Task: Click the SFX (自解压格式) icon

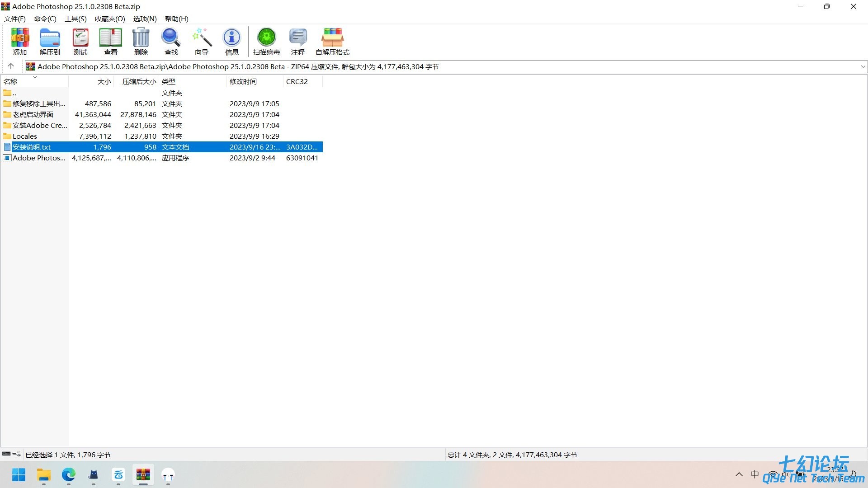Action: click(333, 42)
